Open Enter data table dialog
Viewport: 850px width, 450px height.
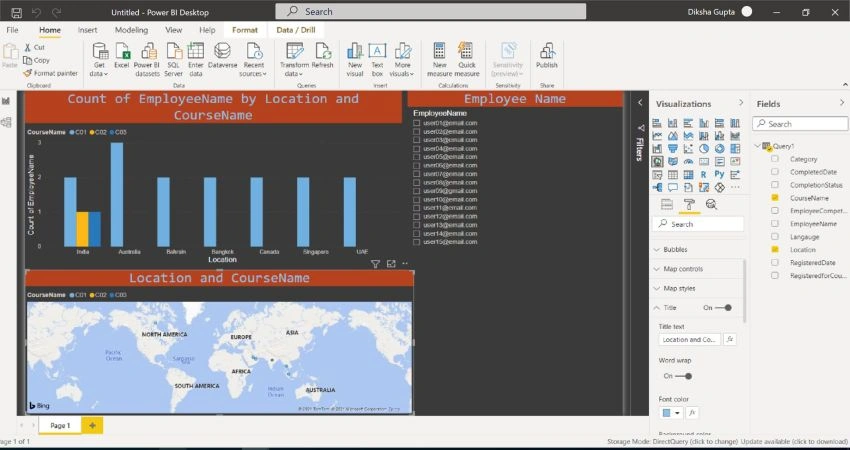[x=196, y=60]
